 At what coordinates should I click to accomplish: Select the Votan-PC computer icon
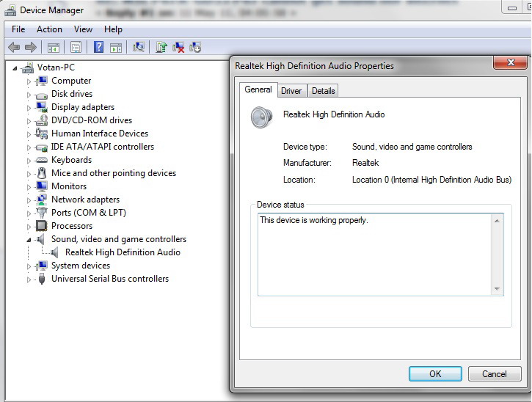tap(28, 67)
